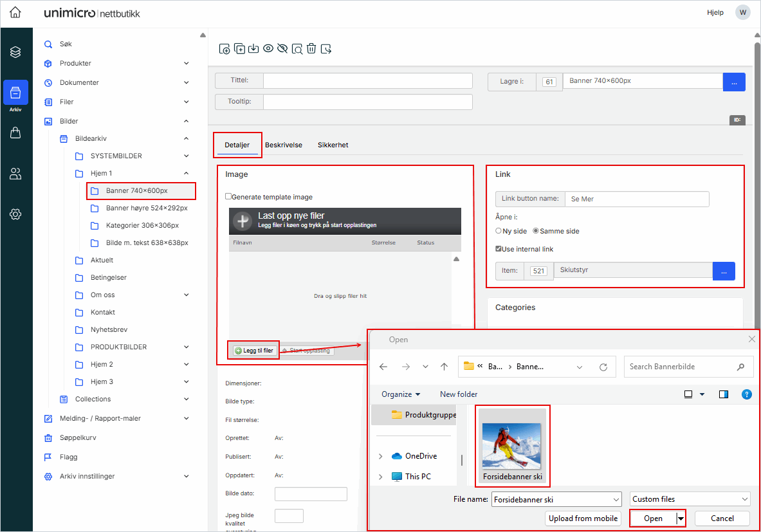Expand the Produkter tree section
Screen dimensions: 761x532
tap(186, 63)
